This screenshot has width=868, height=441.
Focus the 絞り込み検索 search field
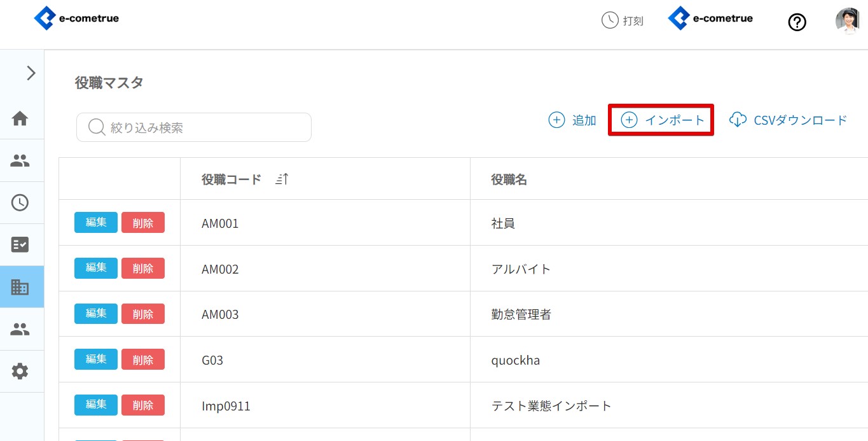[x=194, y=128]
